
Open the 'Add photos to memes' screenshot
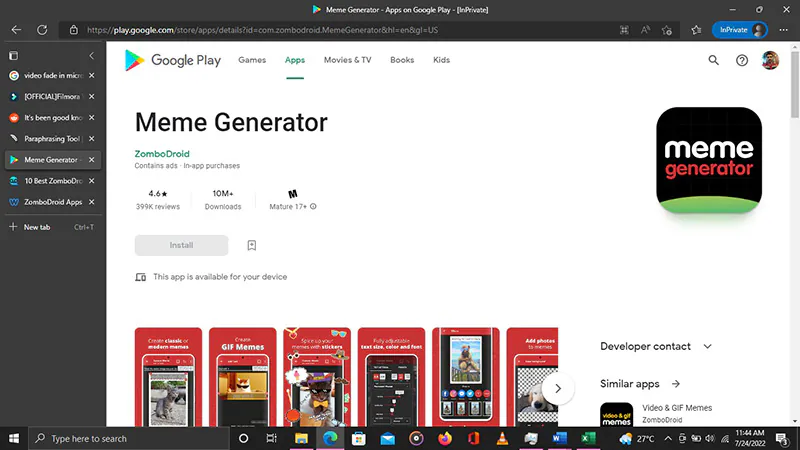point(532,377)
